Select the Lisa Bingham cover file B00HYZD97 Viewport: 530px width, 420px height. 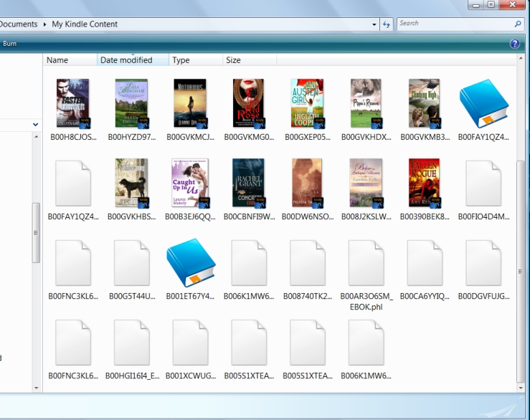click(x=132, y=110)
